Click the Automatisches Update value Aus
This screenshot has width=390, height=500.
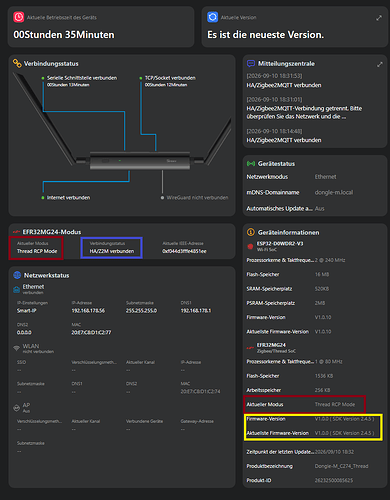pyautogui.click(x=319, y=208)
